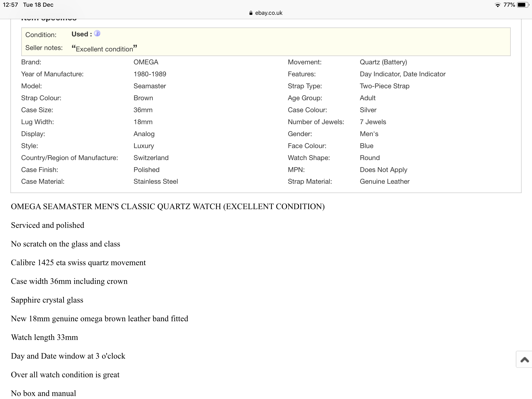This screenshot has width=532, height=399.
Task: Click the OMEGA SEAMASTER description heading
Action: [168, 207]
